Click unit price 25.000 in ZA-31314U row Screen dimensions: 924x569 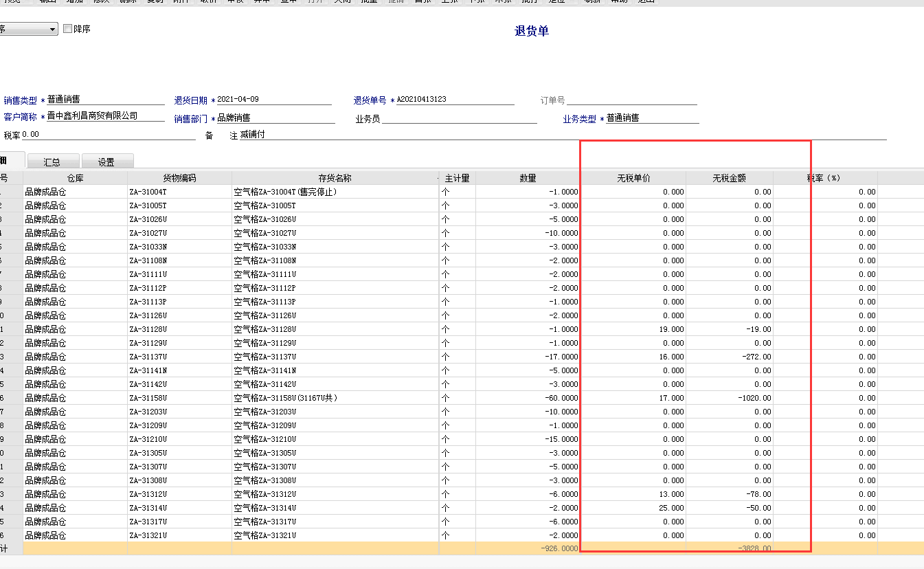click(633, 508)
